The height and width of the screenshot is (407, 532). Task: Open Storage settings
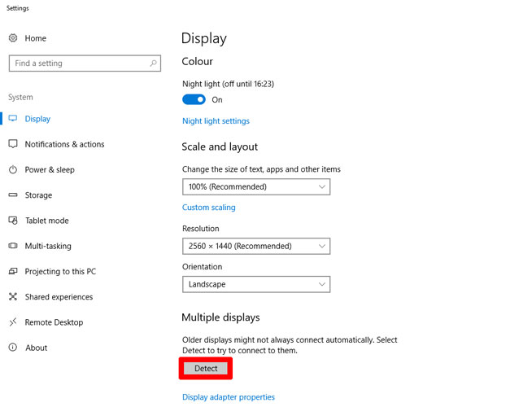tap(38, 195)
